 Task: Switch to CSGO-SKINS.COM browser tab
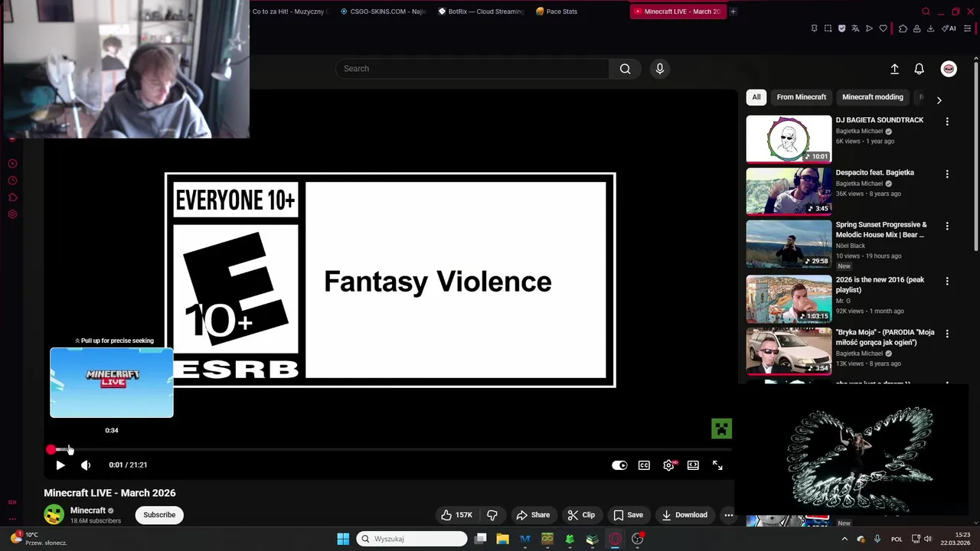click(383, 11)
